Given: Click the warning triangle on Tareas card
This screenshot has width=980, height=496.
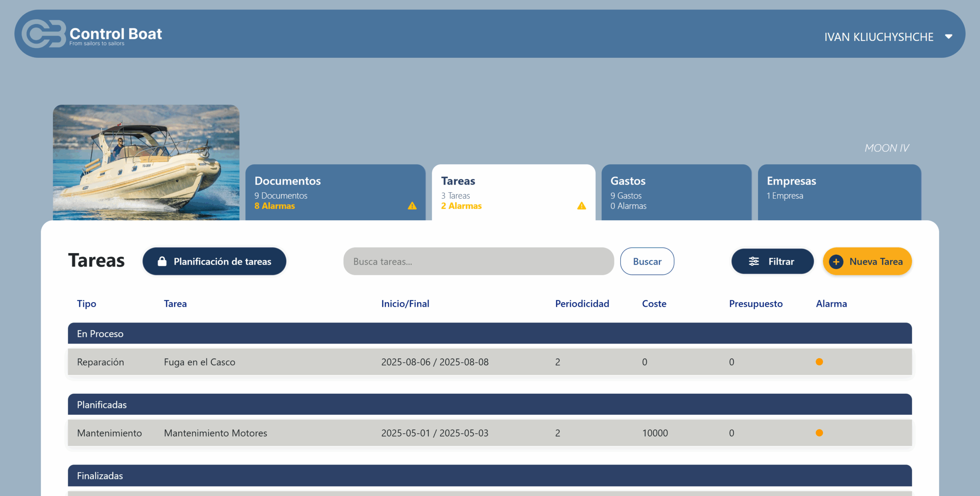Looking at the screenshot, I should pyautogui.click(x=581, y=206).
